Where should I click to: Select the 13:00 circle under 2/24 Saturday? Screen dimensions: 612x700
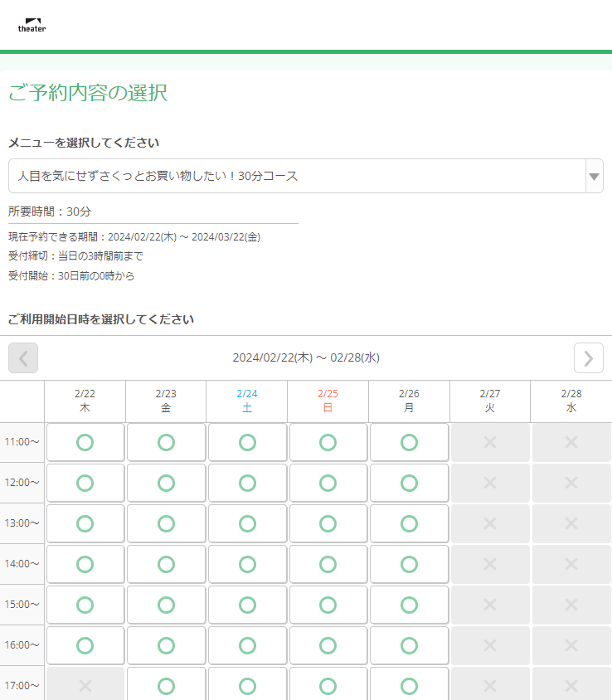point(247,523)
